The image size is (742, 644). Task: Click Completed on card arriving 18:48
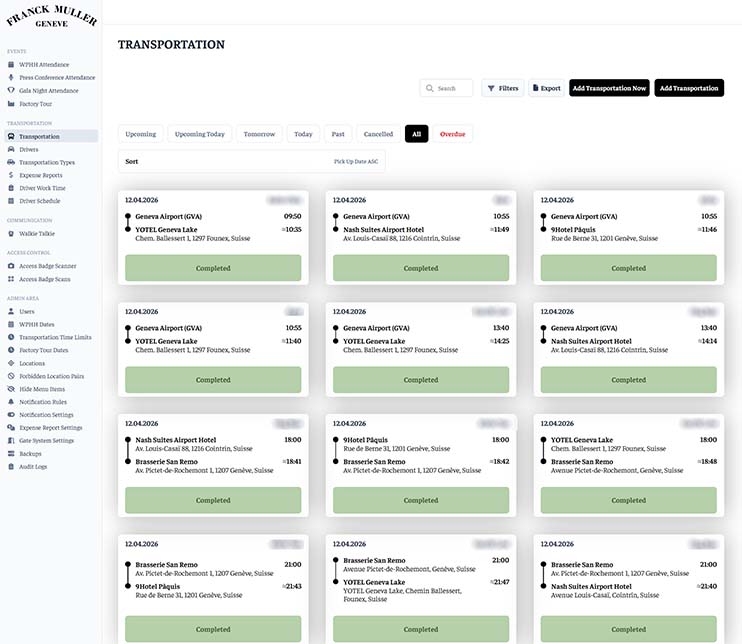628,500
